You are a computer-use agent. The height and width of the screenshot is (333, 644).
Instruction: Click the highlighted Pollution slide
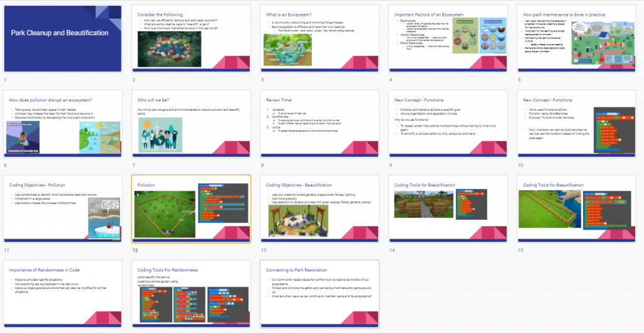point(191,209)
